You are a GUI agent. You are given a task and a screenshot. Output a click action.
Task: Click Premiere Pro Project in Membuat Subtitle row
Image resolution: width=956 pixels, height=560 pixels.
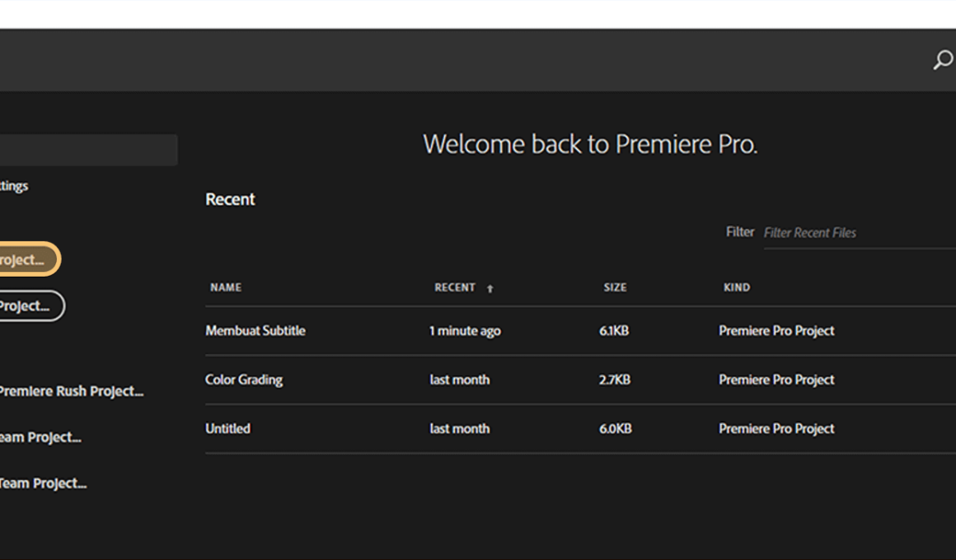click(776, 330)
